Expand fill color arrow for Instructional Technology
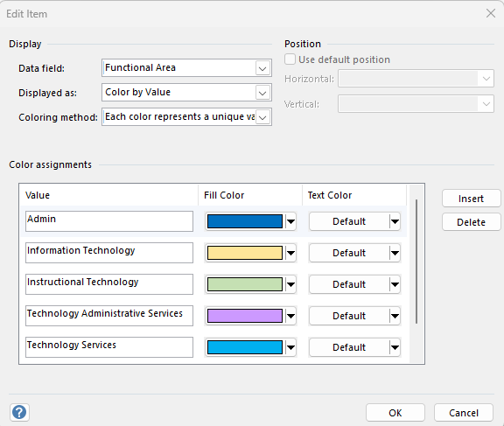The image size is (504, 426). tap(290, 284)
